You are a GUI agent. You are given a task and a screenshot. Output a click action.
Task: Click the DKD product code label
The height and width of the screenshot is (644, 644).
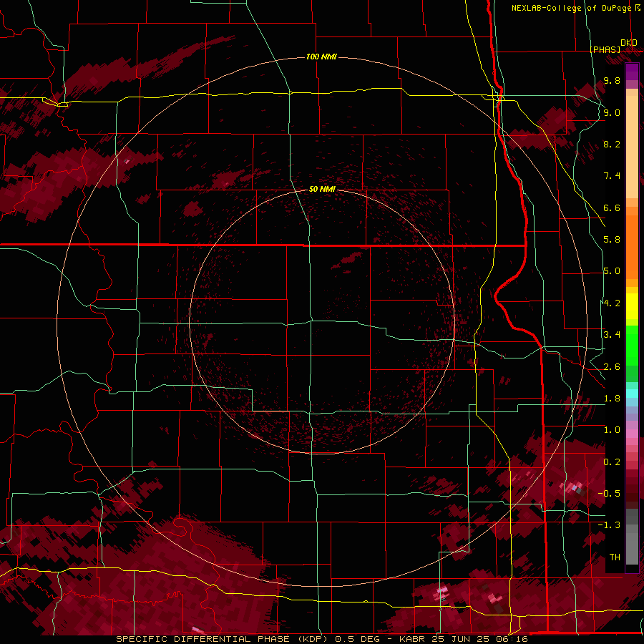pyautogui.click(x=628, y=43)
